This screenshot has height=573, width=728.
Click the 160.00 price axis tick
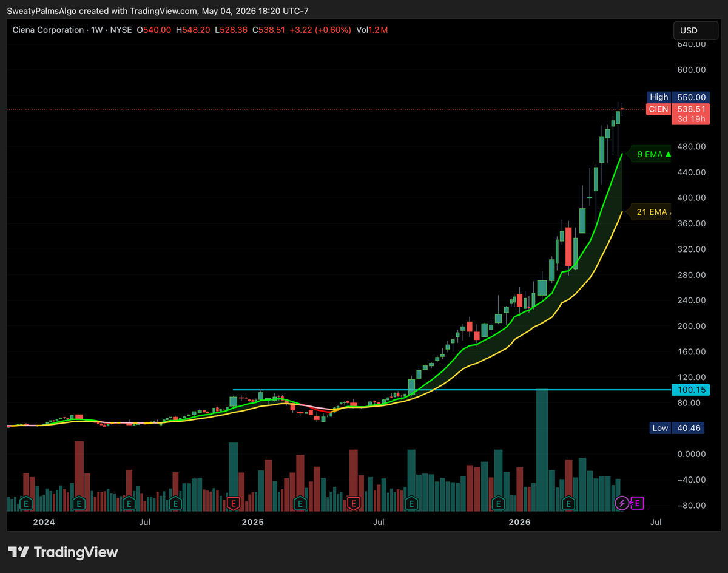691,351
